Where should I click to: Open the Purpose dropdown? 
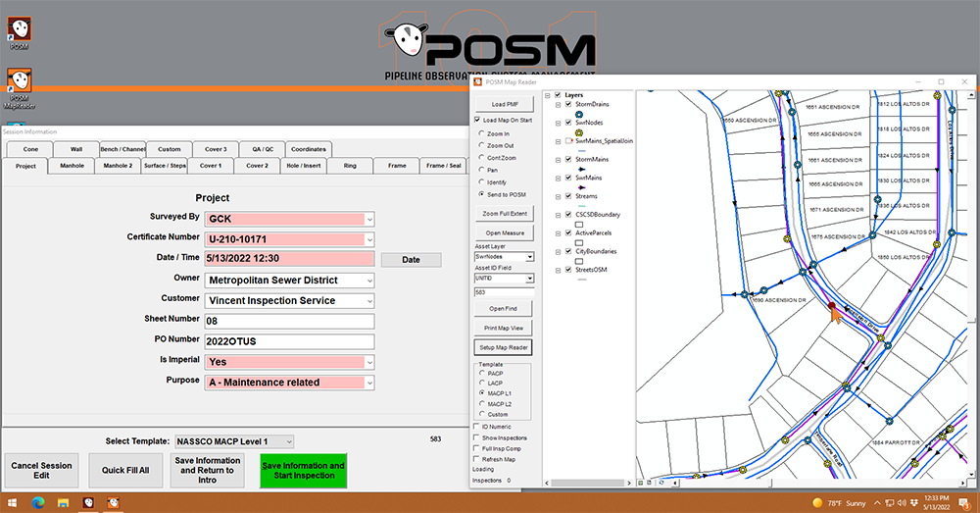tap(369, 383)
